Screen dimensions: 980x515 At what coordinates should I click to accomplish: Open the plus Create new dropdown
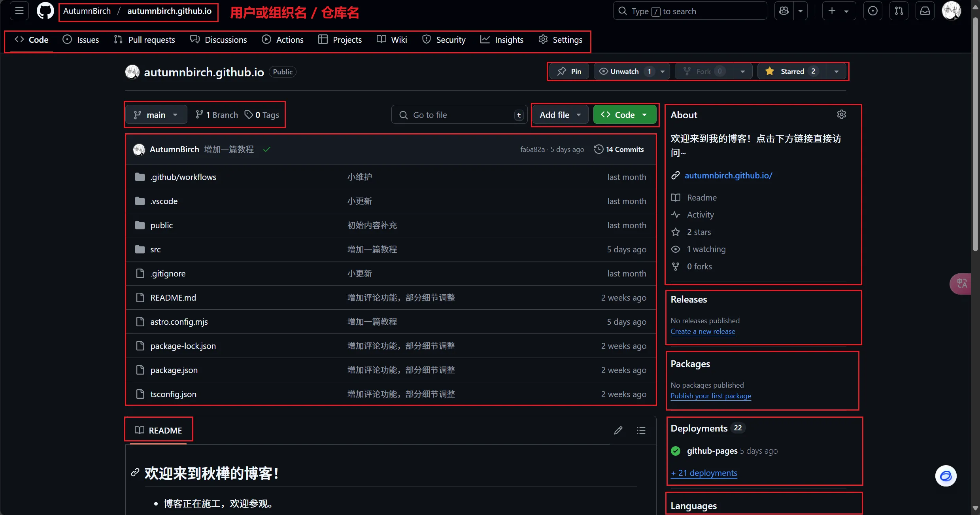839,11
